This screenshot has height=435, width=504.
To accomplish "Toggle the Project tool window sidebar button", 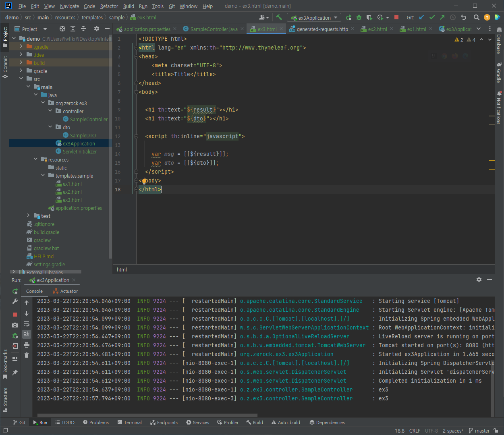I will tap(5, 37).
